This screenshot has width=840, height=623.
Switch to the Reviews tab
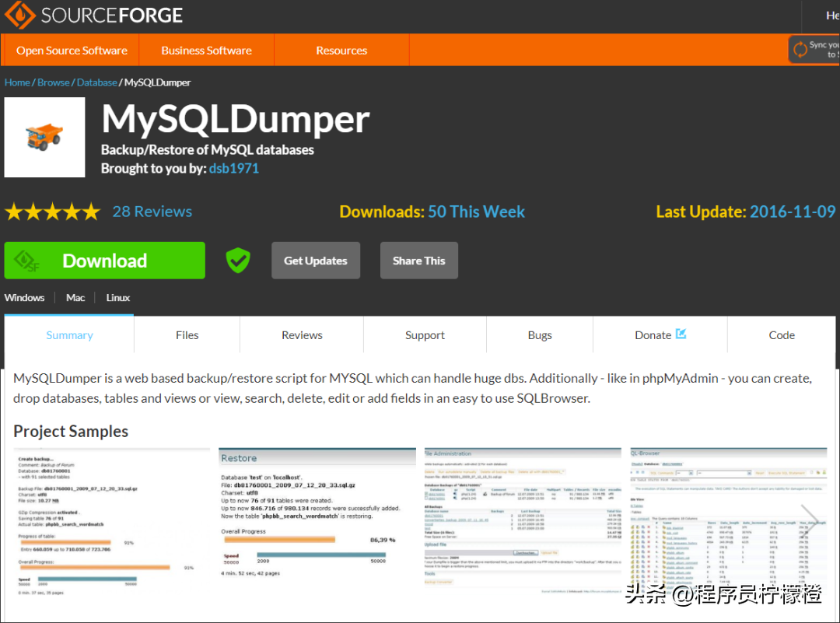coord(302,335)
